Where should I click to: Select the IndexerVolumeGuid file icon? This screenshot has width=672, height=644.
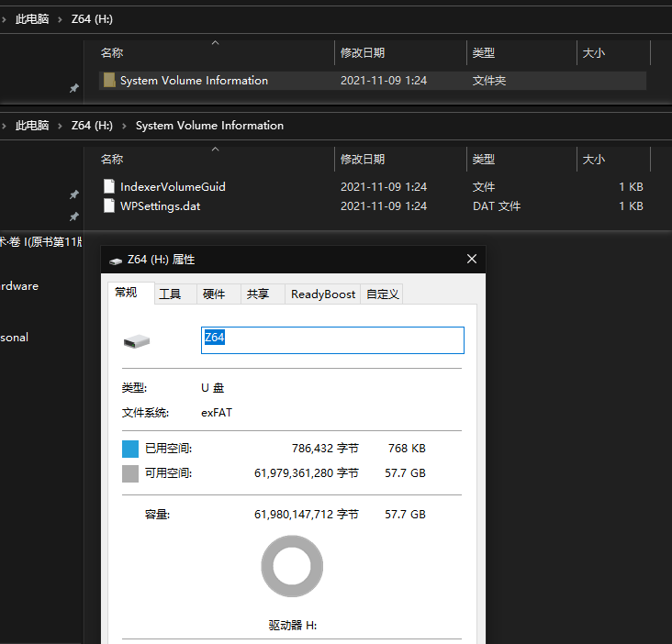pyautogui.click(x=109, y=187)
